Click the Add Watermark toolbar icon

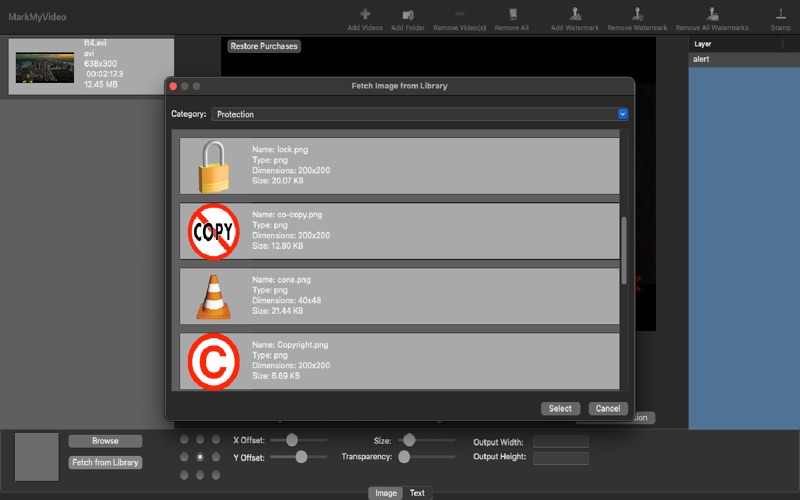click(x=575, y=14)
